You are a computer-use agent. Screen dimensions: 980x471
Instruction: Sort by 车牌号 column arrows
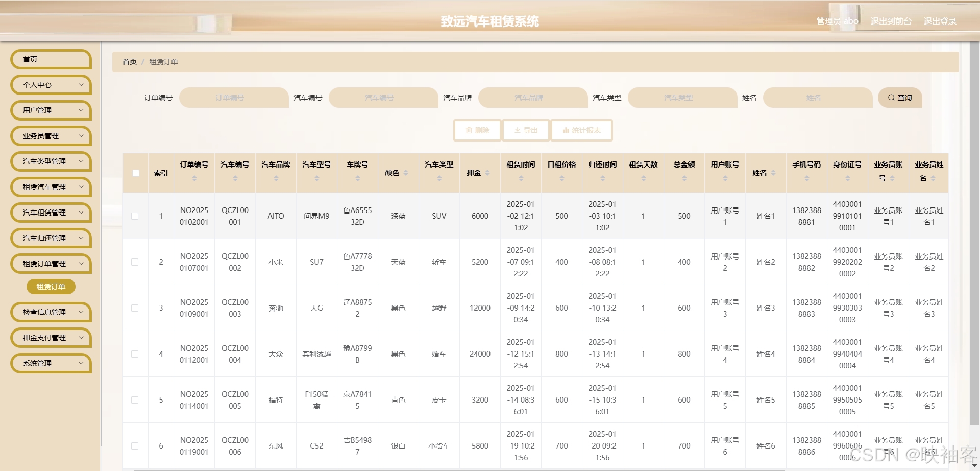[x=357, y=178]
